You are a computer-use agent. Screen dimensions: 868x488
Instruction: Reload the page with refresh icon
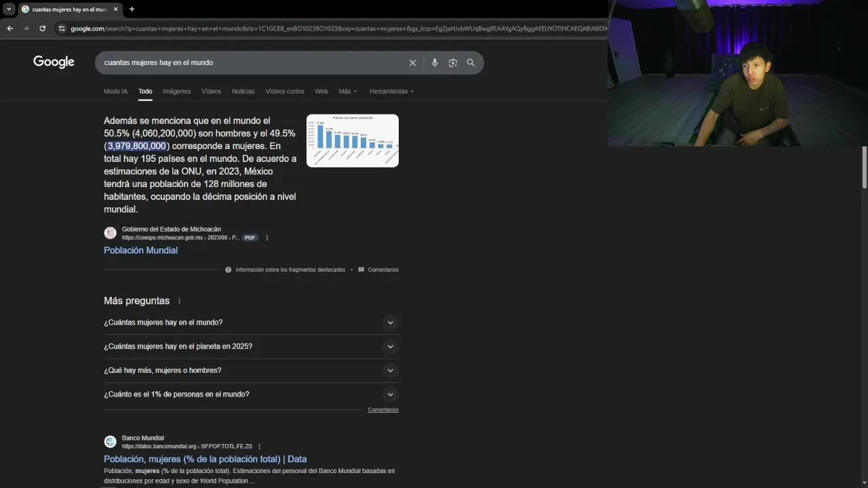coord(42,28)
